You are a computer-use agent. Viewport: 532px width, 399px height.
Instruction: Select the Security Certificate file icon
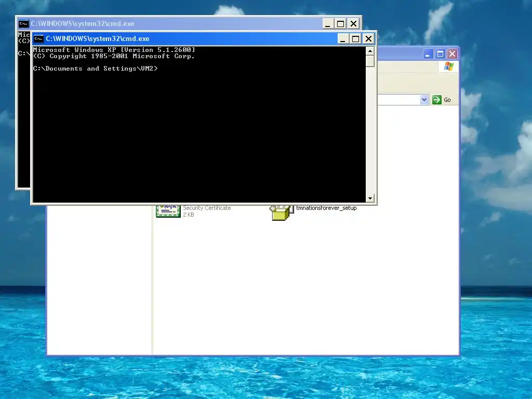(168, 211)
